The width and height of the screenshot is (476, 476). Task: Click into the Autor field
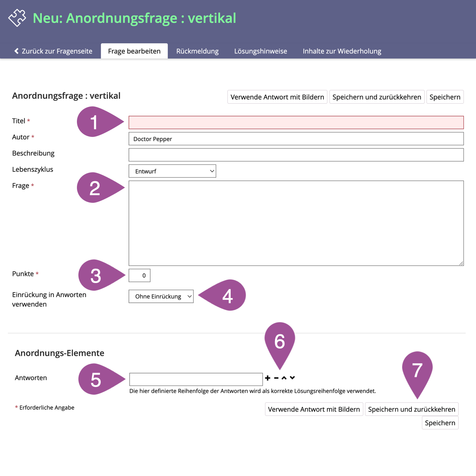[x=296, y=139]
